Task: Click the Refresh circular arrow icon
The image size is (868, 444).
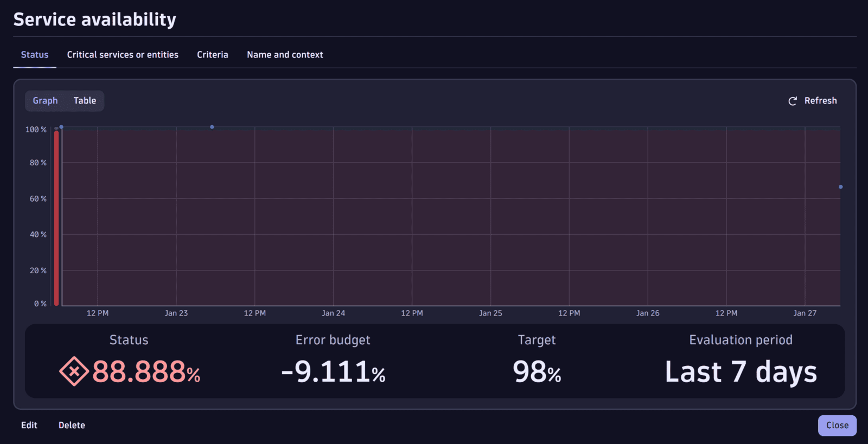Action: [792, 101]
